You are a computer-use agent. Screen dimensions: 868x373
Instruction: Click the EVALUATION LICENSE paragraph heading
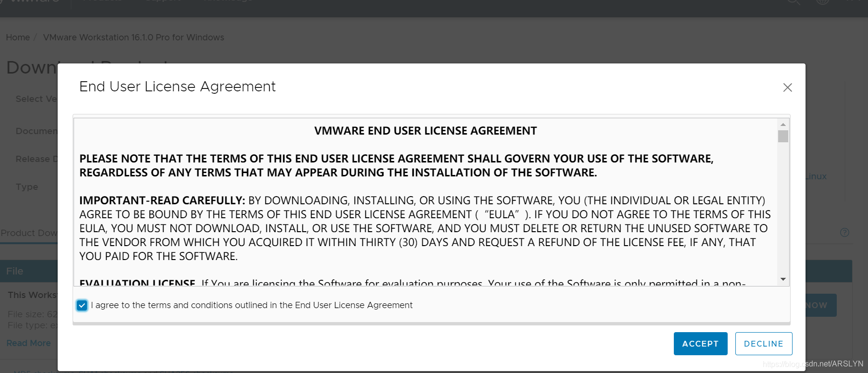137,283
